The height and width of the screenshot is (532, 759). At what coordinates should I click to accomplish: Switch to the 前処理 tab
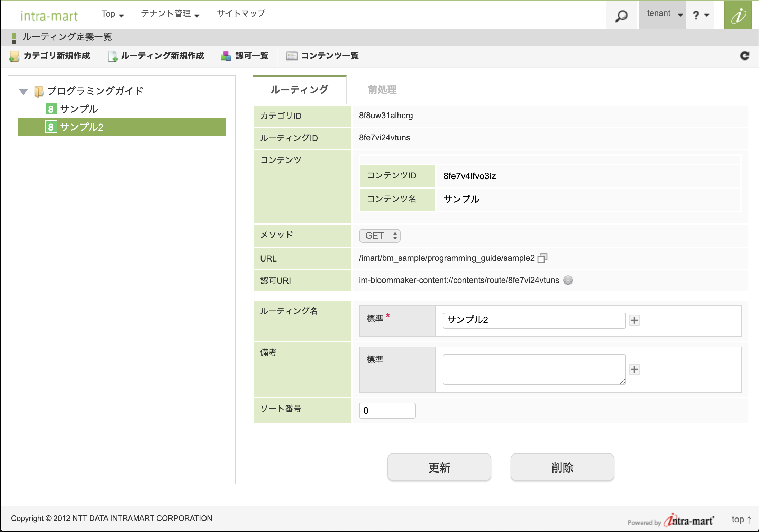pyautogui.click(x=382, y=90)
